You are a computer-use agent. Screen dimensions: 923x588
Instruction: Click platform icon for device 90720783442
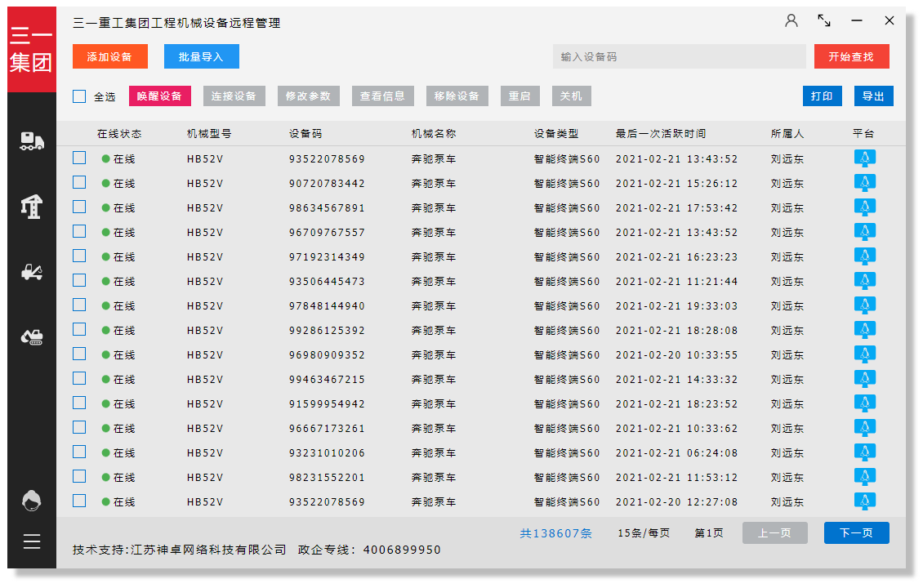coord(864,184)
